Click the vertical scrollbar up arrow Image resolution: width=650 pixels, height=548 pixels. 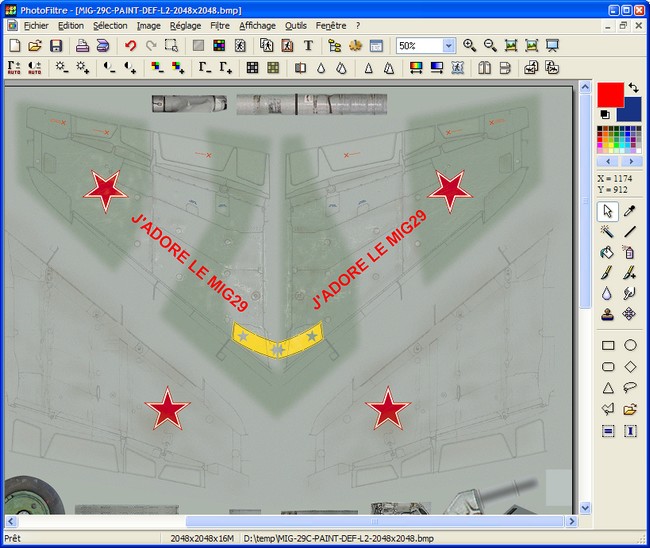[x=585, y=87]
